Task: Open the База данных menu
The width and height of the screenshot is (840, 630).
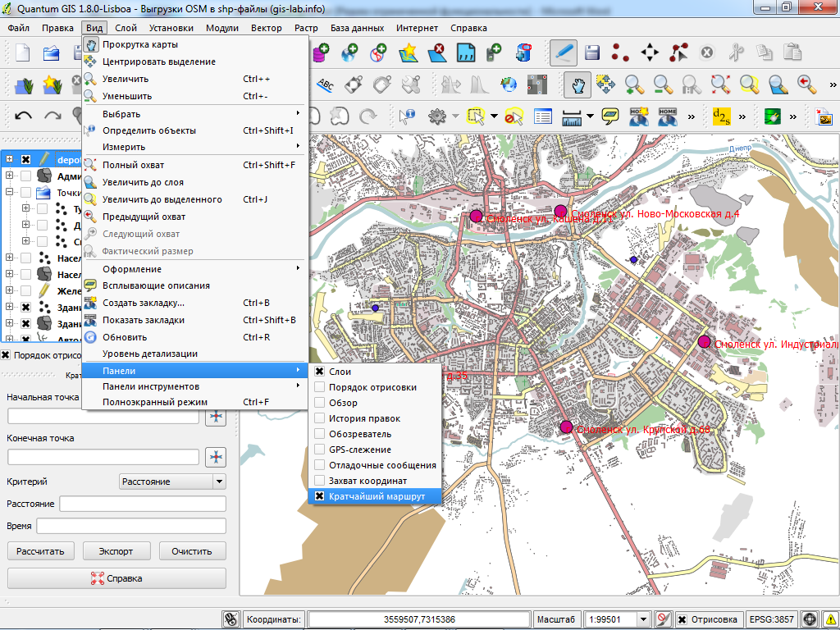Action: pyautogui.click(x=357, y=28)
